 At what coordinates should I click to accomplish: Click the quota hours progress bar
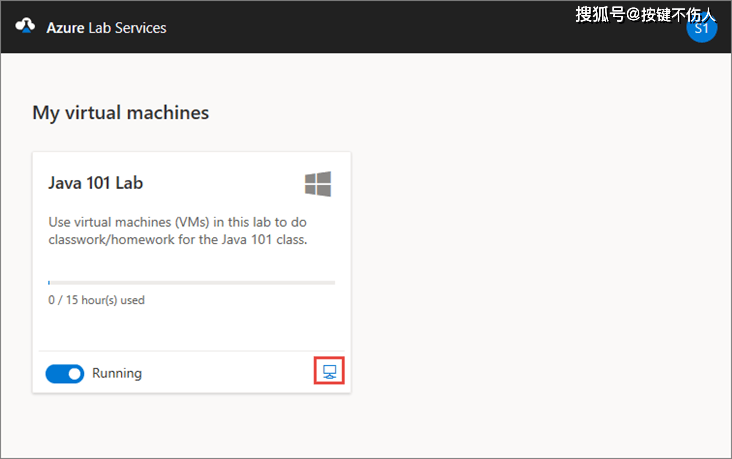(192, 283)
